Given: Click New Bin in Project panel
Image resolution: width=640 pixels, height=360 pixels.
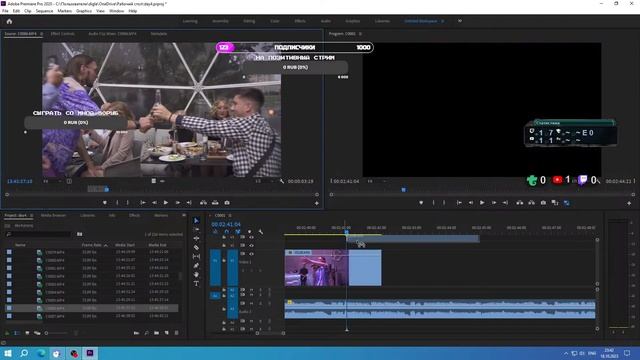Looking at the screenshot, I should pos(157,333).
